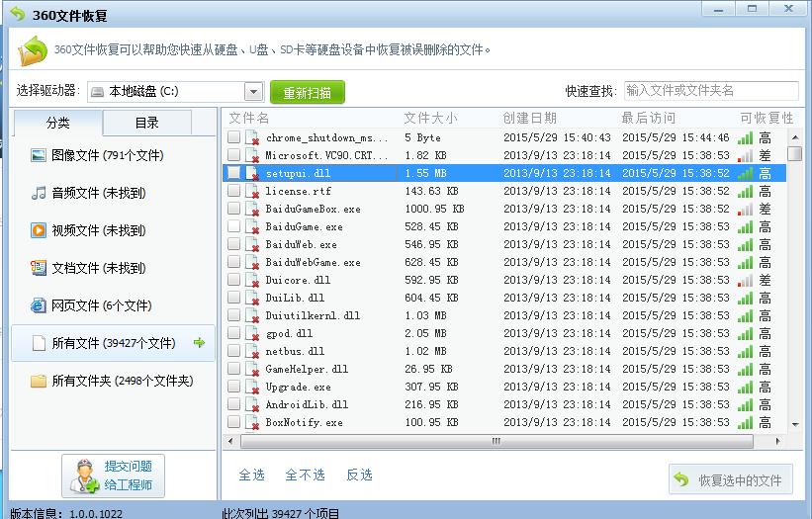
Task: Switch to the 目录 tab
Action: point(147,123)
